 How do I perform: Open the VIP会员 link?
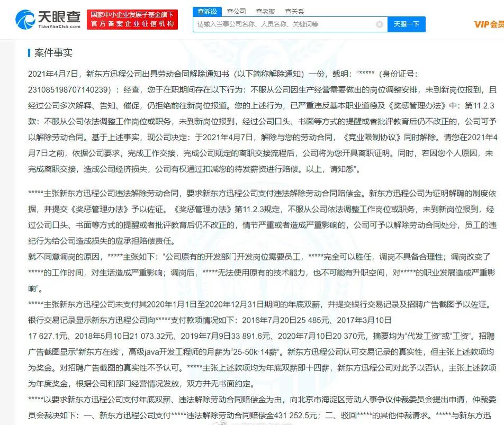point(489,24)
